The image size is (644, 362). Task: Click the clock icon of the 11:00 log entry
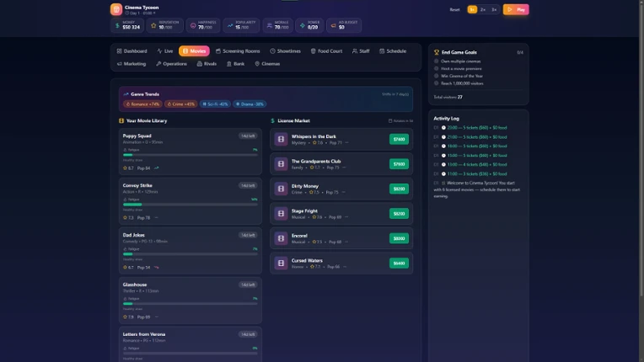(443, 173)
